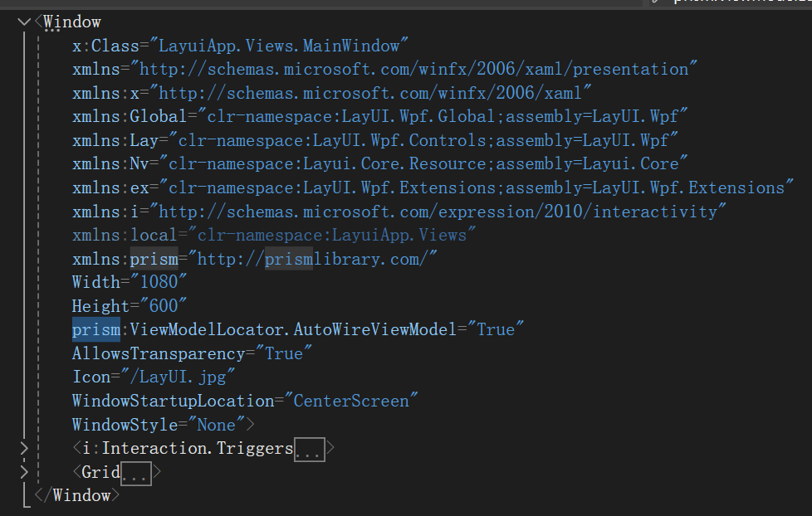The width and height of the screenshot is (812, 516).
Task: Click the CenterScreen startup location value
Action: pos(353,401)
